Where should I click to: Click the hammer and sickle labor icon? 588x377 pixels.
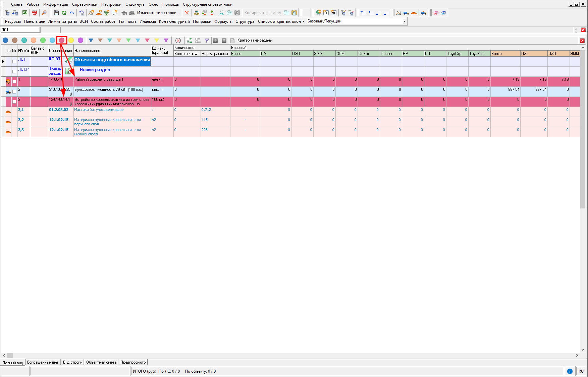pos(398,13)
